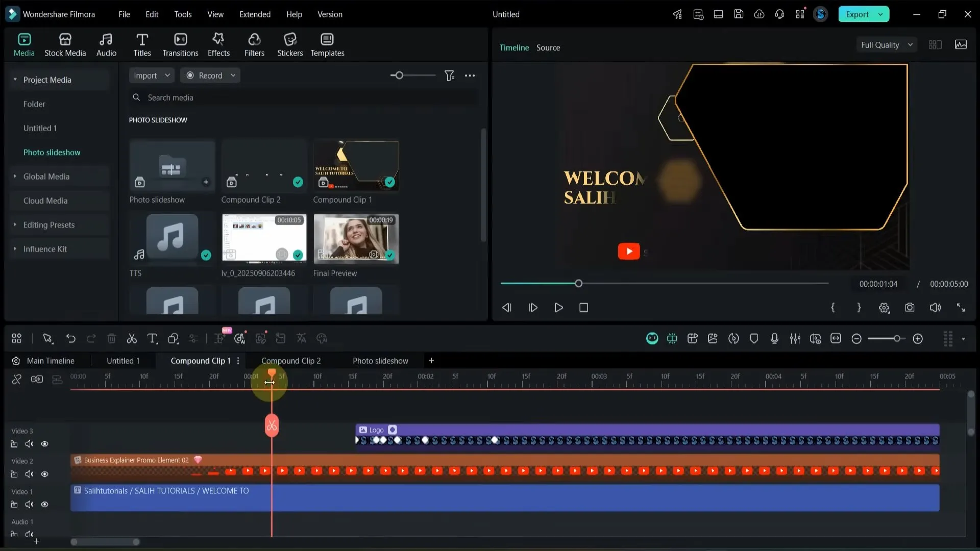The image size is (980, 551).
Task: Click the voiceover microphone icon
Action: [774, 339]
